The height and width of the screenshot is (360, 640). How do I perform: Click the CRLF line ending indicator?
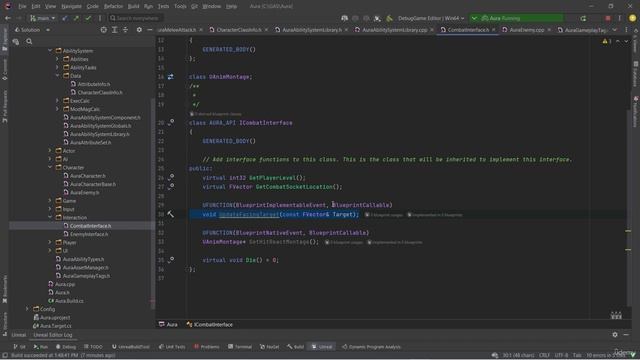(x=544, y=356)
